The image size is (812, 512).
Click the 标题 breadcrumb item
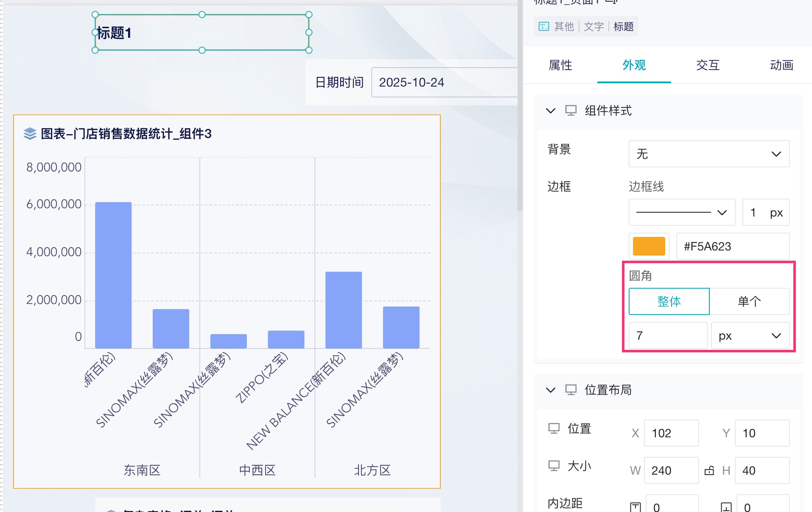623,27
